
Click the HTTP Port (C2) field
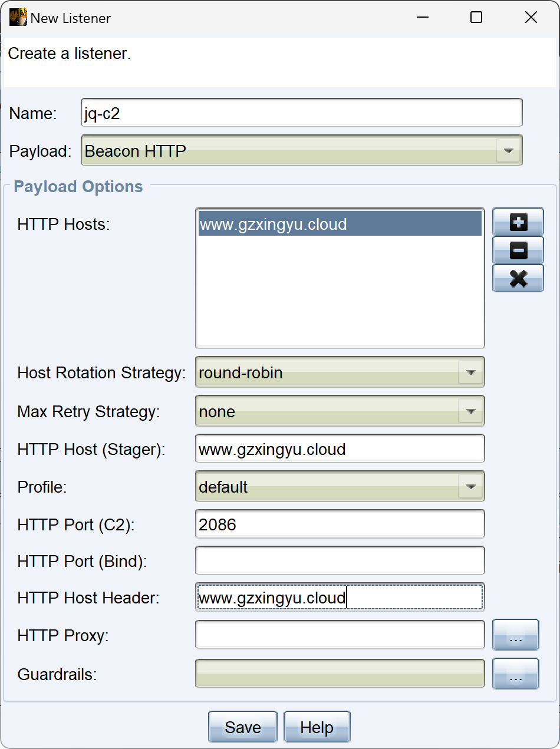click(x=340, y=524)
